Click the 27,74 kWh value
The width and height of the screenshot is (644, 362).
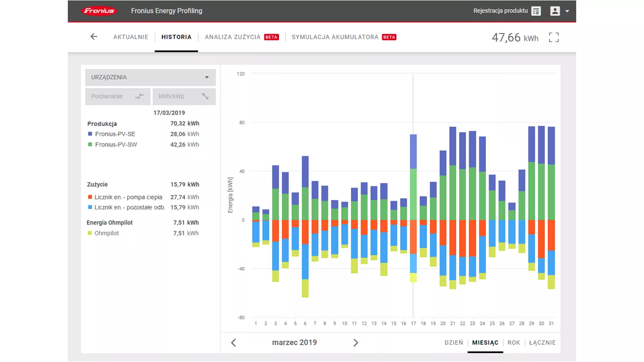coord(184,197)
